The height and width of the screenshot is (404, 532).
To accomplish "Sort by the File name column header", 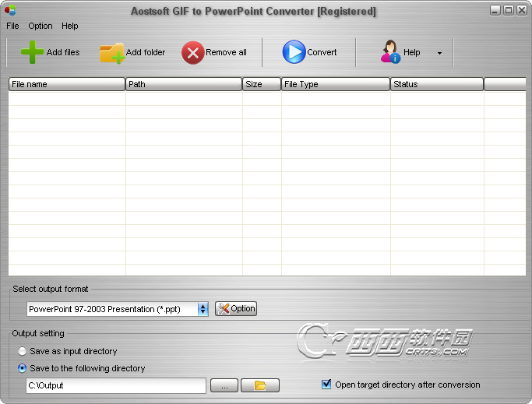I will tap(67, 84).
